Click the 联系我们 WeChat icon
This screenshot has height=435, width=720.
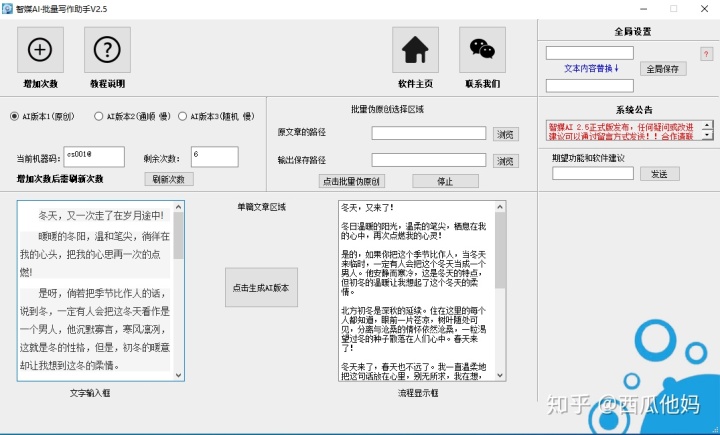[482, 50]
